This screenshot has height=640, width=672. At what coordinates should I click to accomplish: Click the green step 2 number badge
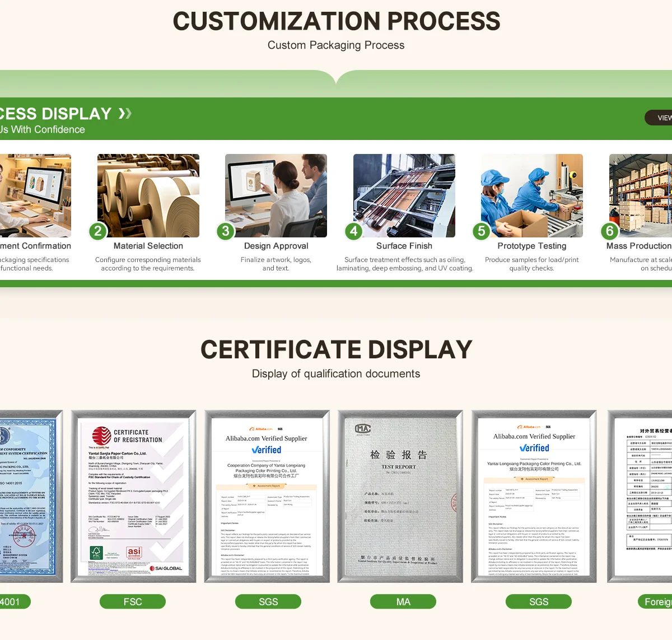coord(98,231)
